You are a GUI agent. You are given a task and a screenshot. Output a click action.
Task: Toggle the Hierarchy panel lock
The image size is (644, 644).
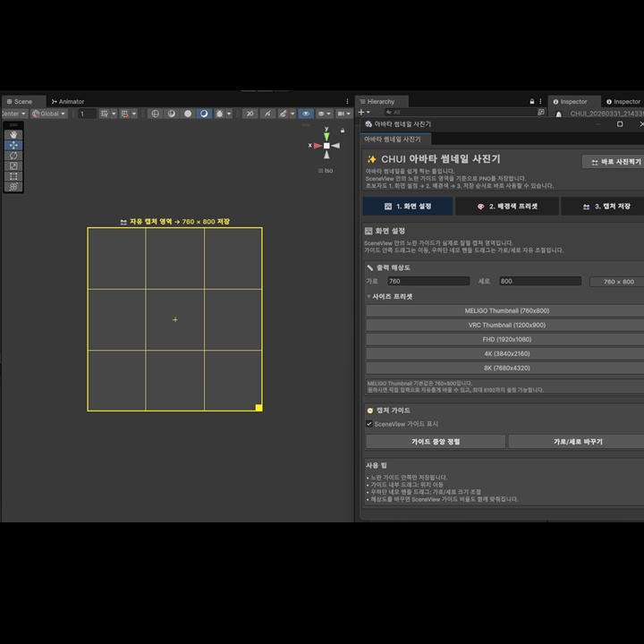point(532,101)
